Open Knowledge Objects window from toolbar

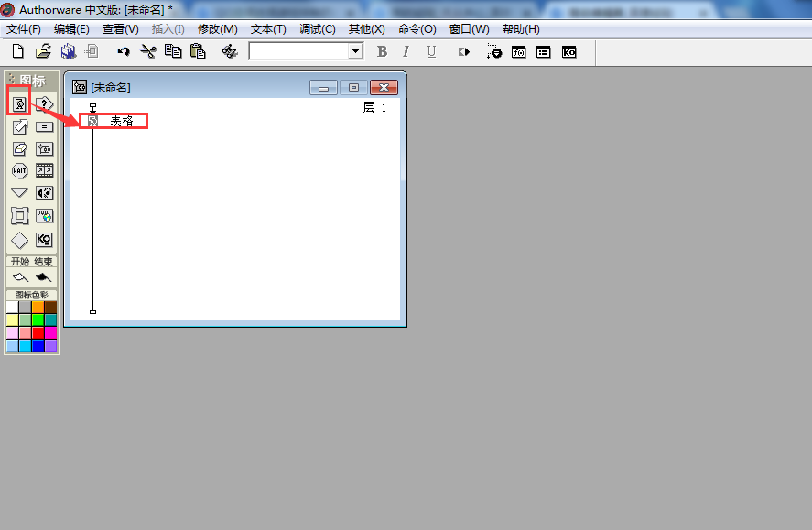tap(568, 52)
